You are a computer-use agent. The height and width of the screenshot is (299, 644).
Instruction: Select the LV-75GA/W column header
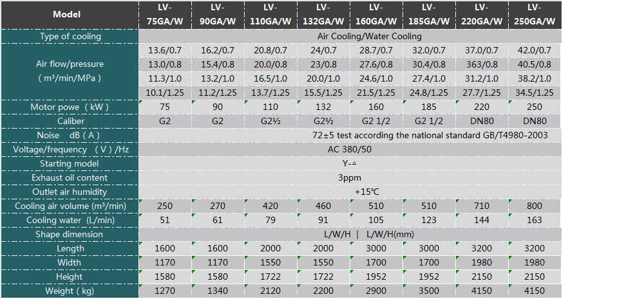tap(165, 15)
